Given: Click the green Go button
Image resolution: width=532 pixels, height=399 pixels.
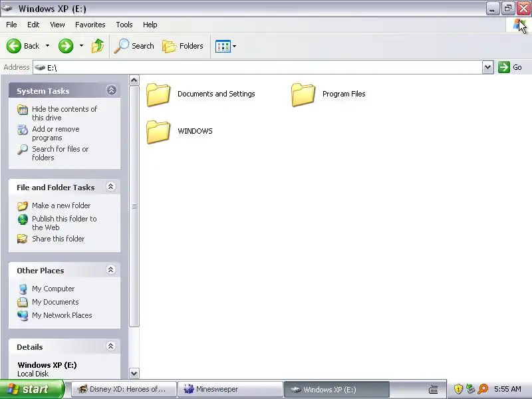Looking at the screenshot, I should pyautogui.click(x=509, y=67).
